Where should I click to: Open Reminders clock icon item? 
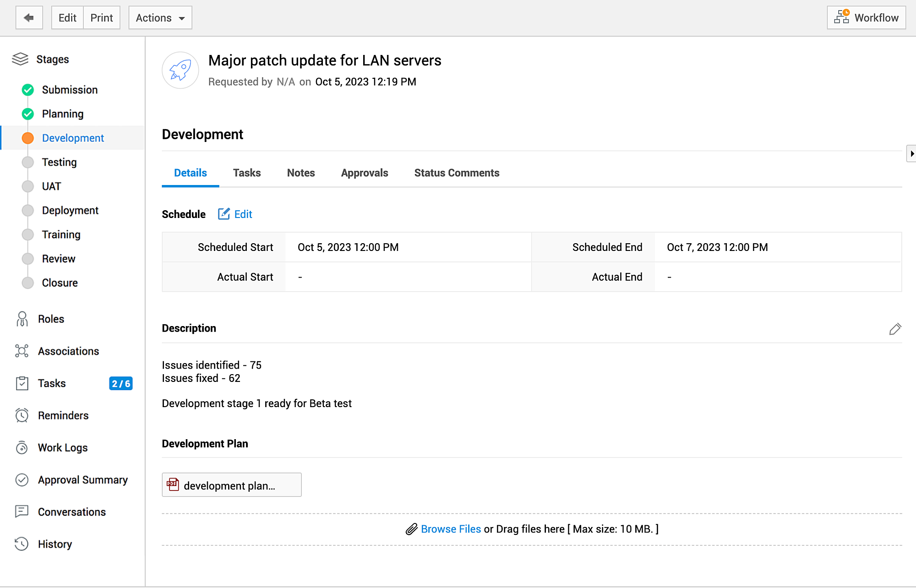point(22,415)
